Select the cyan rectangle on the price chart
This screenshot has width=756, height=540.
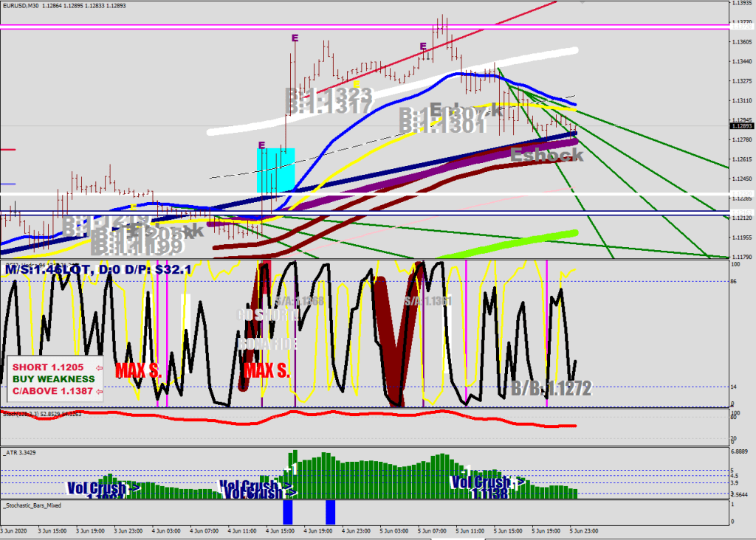click(275, 170)
